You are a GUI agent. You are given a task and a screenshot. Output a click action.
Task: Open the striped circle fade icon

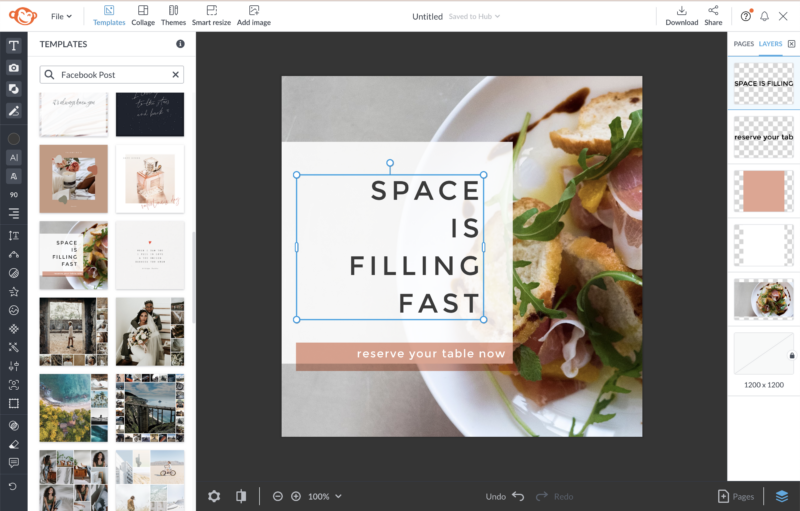tap(14, 273)
